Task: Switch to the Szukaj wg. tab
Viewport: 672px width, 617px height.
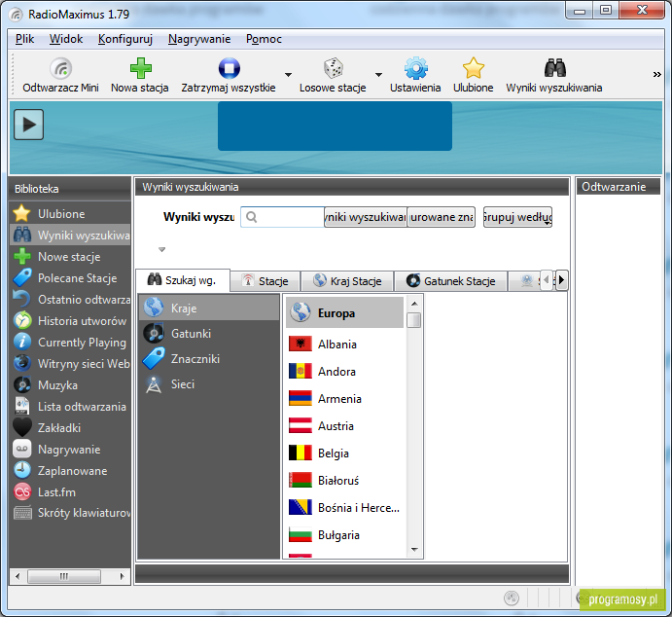Action: click(183, 280)
